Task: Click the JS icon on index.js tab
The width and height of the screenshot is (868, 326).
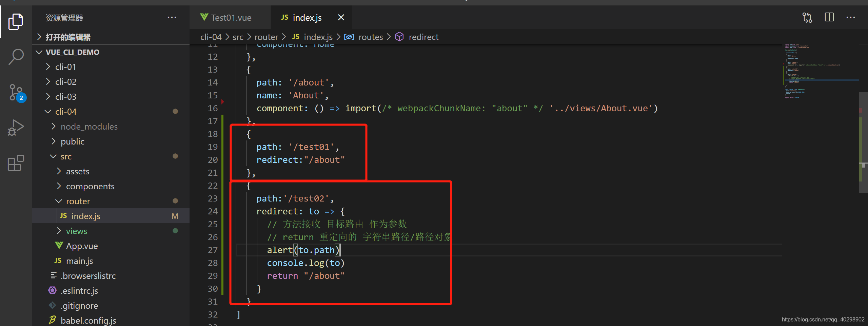Action: [285, 17]
